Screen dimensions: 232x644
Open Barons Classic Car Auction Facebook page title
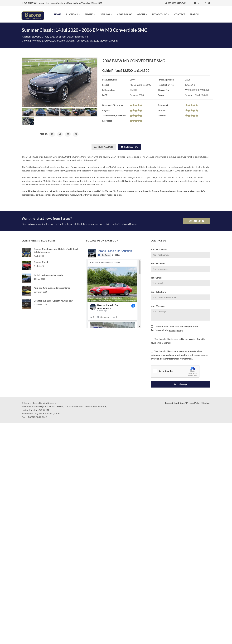click(116, 251)
